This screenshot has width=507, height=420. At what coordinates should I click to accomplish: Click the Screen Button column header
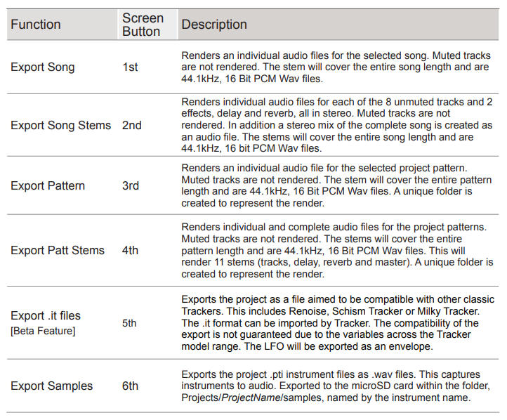click(143, 25)
